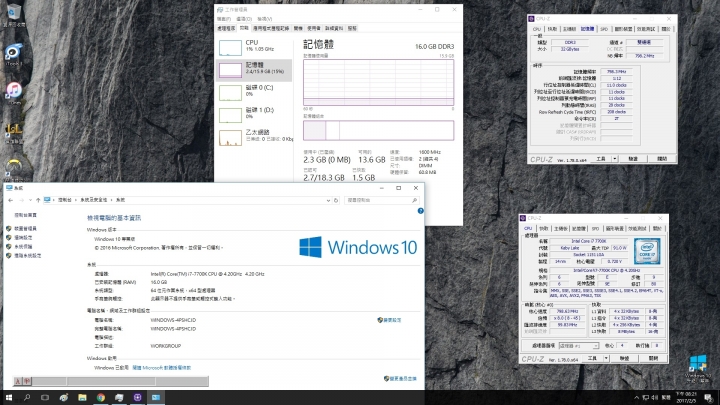The height and width of the screenshot is (405, 720).
Task: Click 變更設定 link beside computer name
Action: coord(392,320)
